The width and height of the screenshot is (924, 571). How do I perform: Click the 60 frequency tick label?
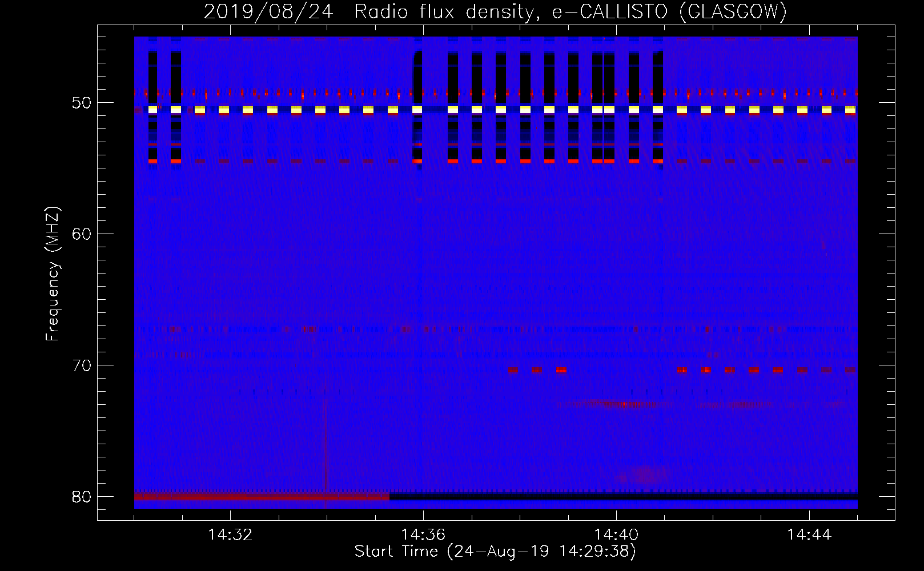click(82, 235)
